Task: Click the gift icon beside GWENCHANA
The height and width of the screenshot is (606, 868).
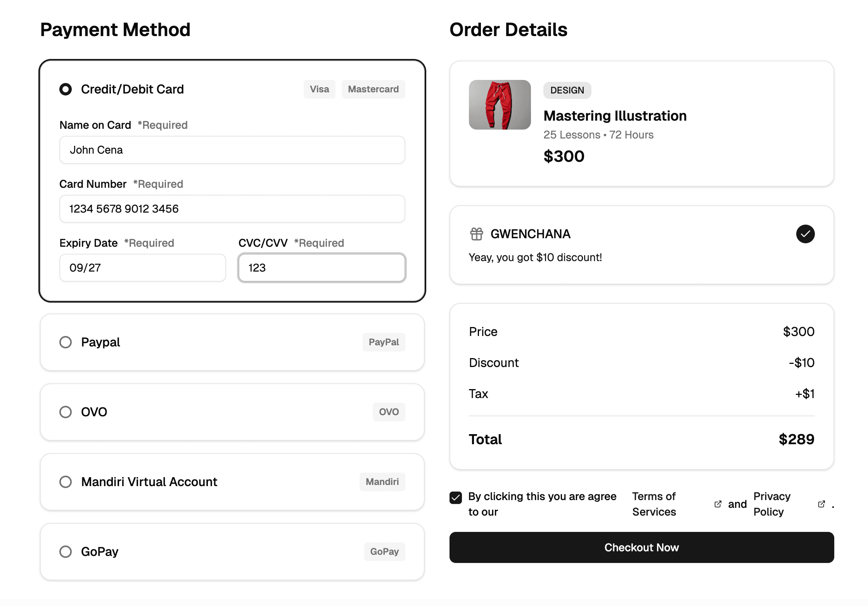Action: coord(476,234)
